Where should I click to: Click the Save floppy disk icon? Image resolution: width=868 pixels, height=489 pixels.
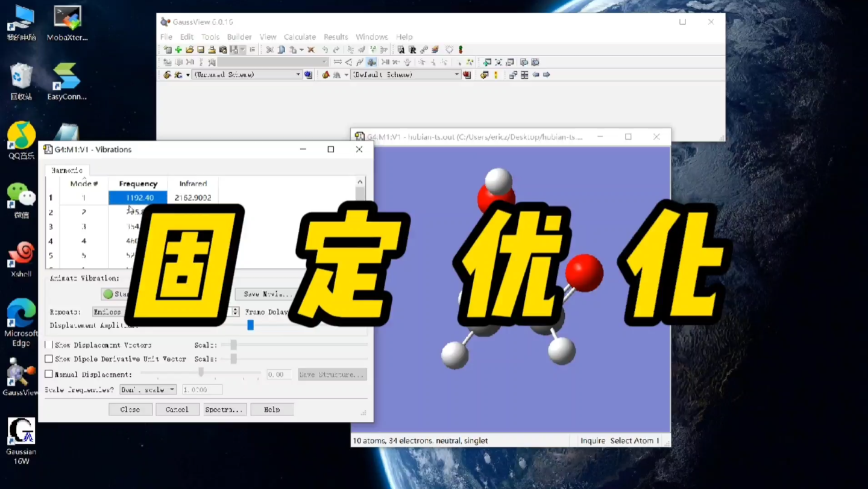coord(201,49)
